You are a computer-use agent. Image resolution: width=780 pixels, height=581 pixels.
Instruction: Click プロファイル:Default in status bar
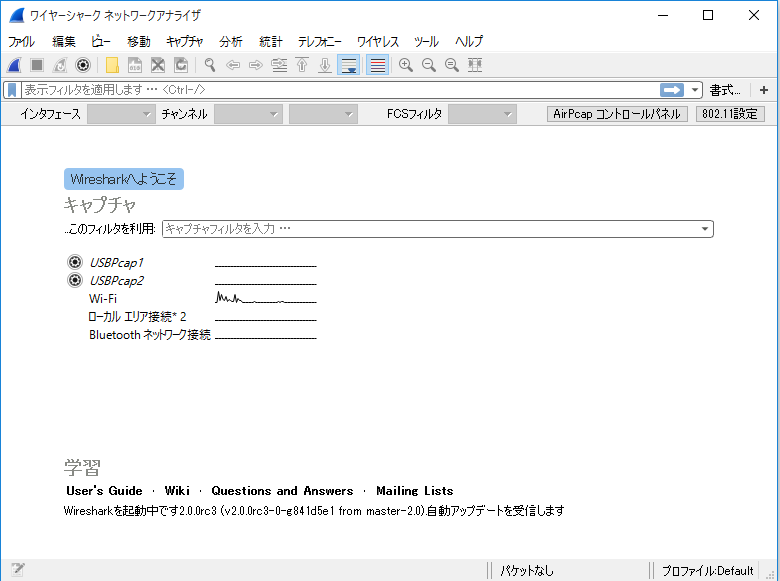tap(707, 571)
